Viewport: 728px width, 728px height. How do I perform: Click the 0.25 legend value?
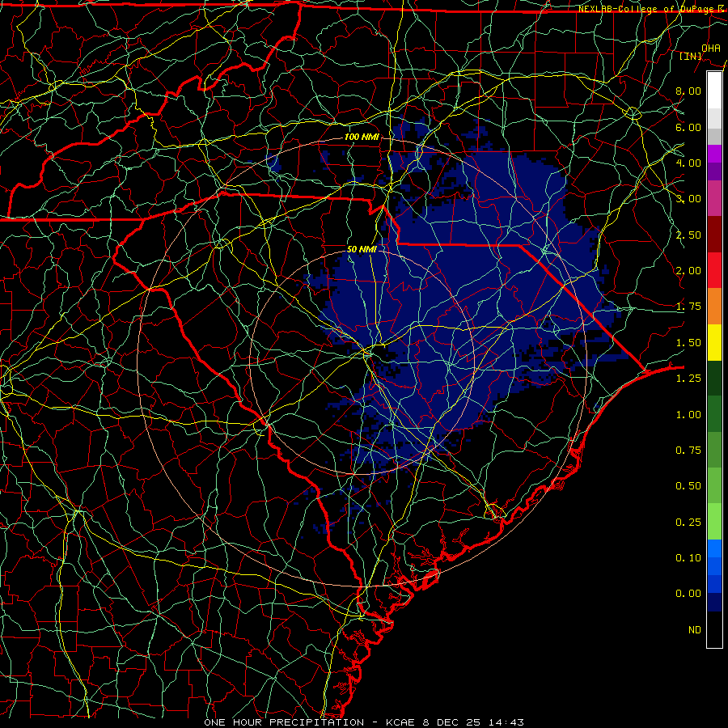tap(688, 523)
